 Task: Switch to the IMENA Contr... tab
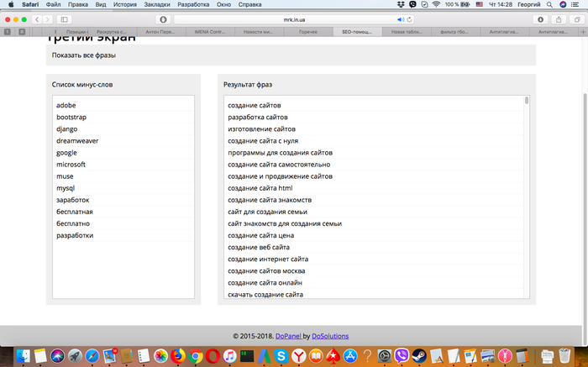pyautogui.click(x=206, y=32)
